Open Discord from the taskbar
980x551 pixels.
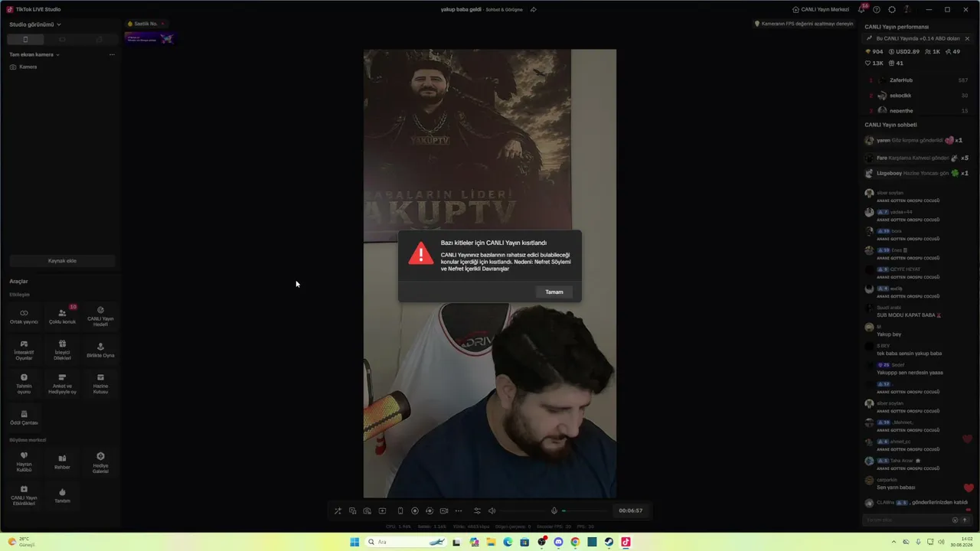click(x=558, y=542)
